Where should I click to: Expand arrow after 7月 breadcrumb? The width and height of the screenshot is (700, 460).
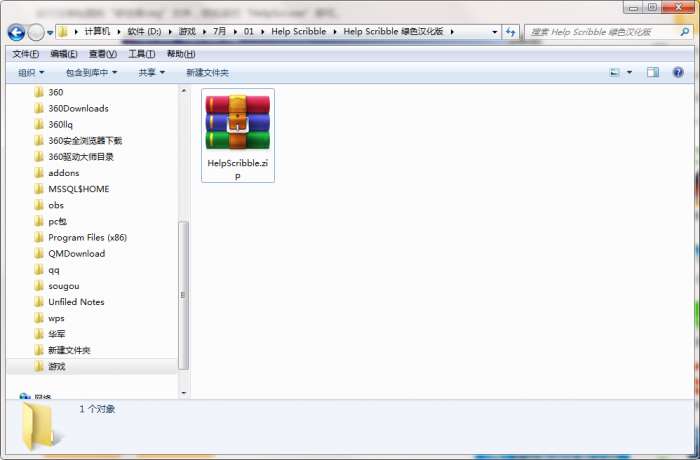(235, 32)
